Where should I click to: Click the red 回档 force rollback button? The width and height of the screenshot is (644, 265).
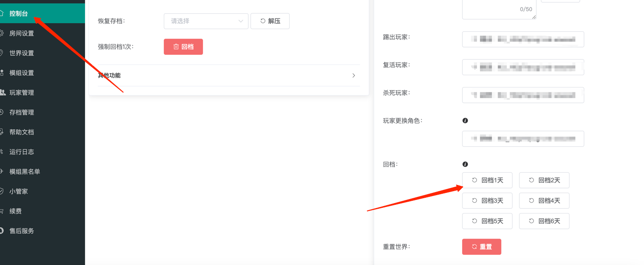(x=183, y=47)
